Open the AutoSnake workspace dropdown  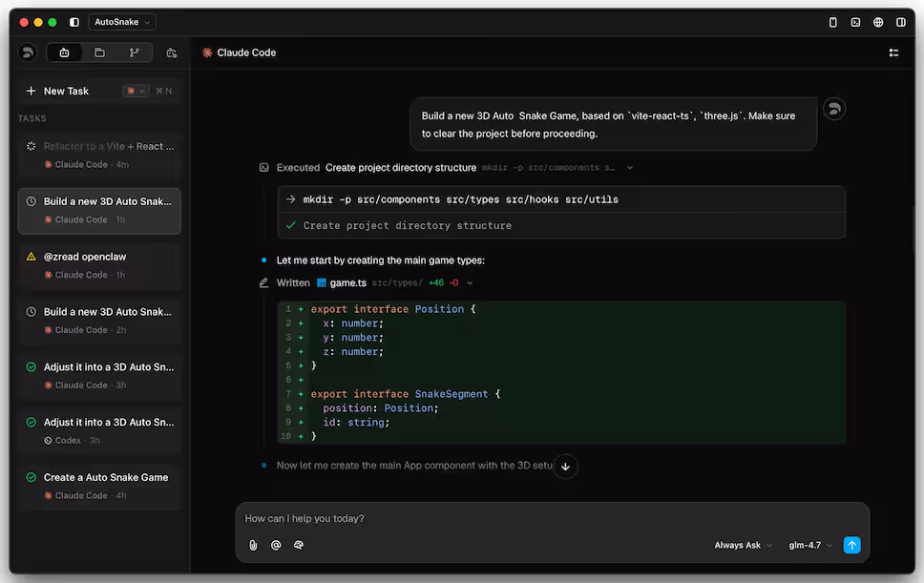(x=121, y=21)
